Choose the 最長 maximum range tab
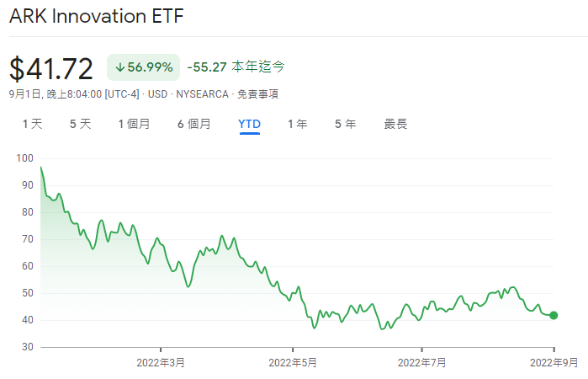Viewport: 588px width, 379px height. (395, 124)
